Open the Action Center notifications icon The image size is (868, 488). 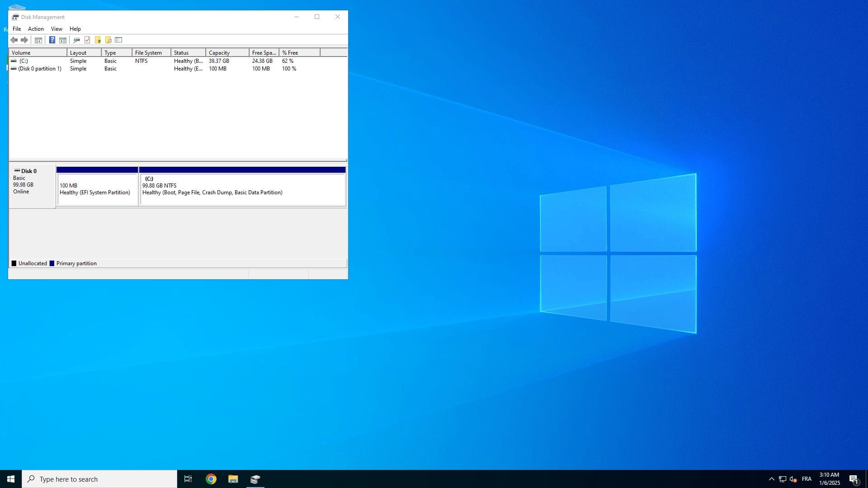(854, 479)
